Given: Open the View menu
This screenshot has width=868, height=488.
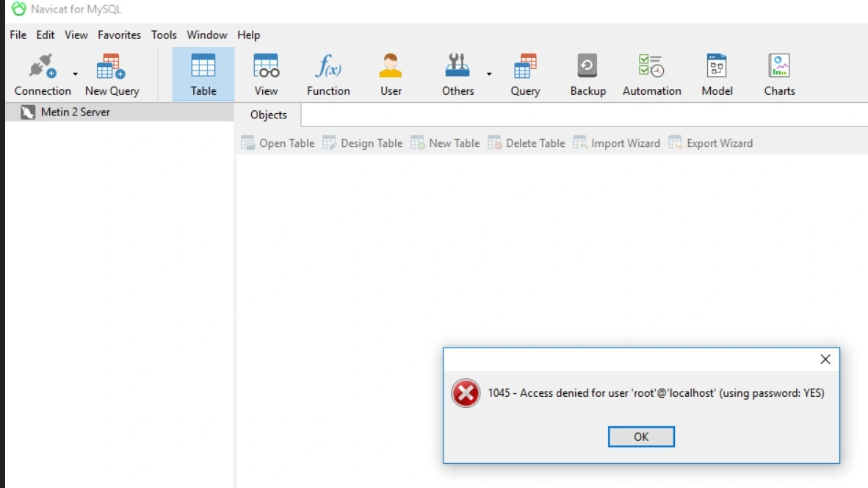Looking at the screenshot, I should point(76,35).
